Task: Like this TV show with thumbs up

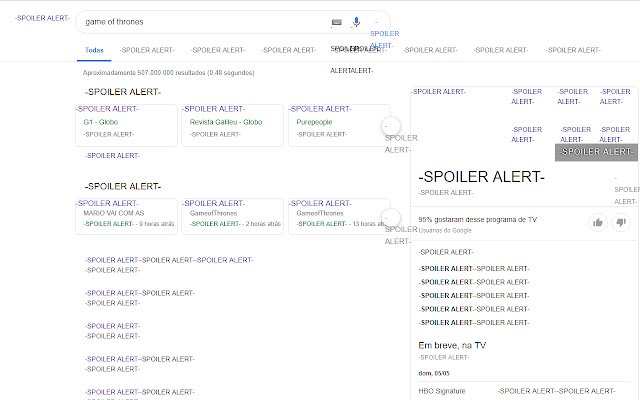Action: coord(598,222)
